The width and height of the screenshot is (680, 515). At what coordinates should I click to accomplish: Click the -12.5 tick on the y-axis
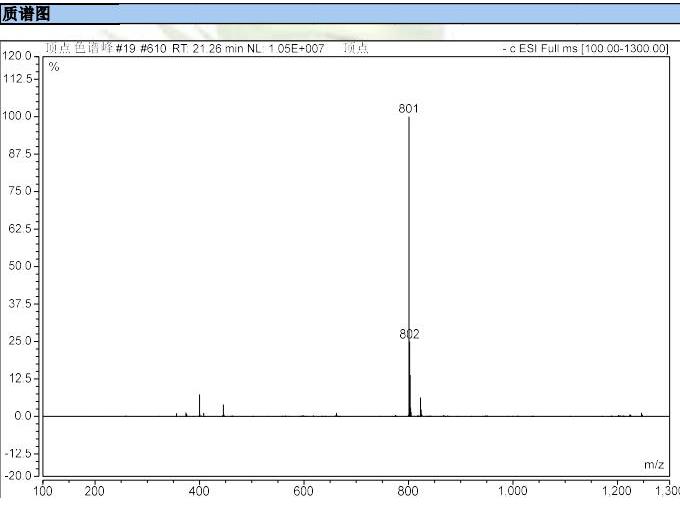coord(20,453)
